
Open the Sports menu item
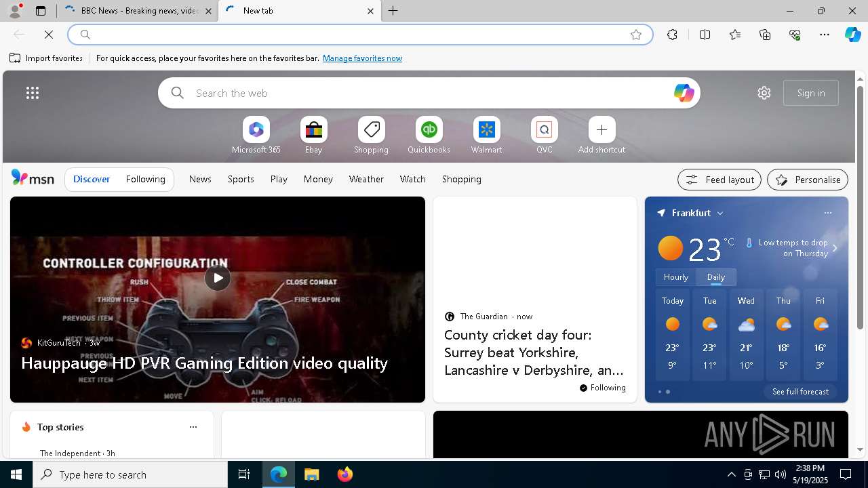[241, 179]
